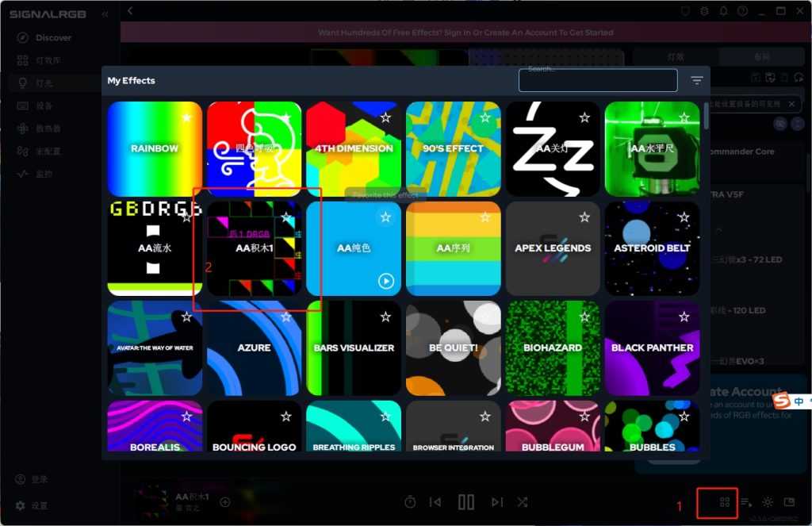The height and width of the screenshot is (526, 812).
Task: Open the notifications bell icon
Action: click(x=723, y=11)
